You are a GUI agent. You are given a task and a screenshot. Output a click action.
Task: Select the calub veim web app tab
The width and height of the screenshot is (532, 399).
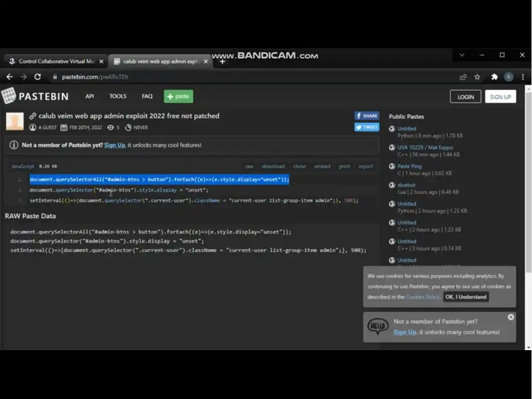click(160, 61)
